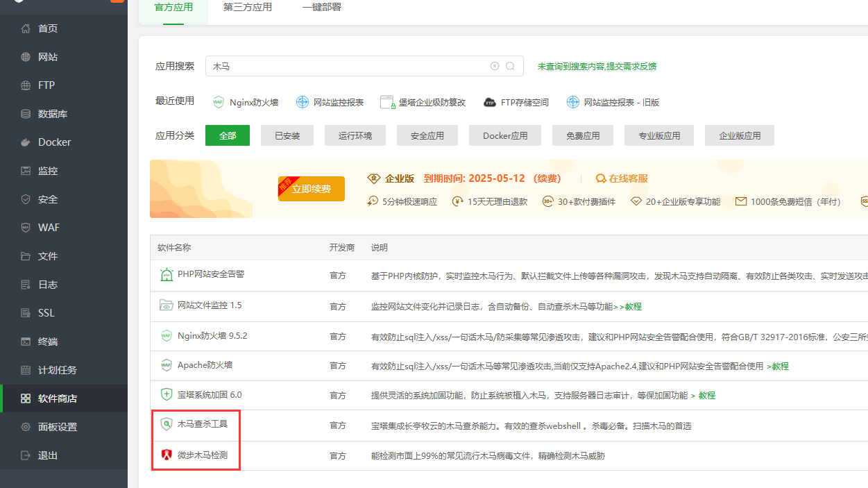The height and width of the screenshot is (488, 868).
Task: Click the WAF icon in the sidebar
Action: (26, 228)
